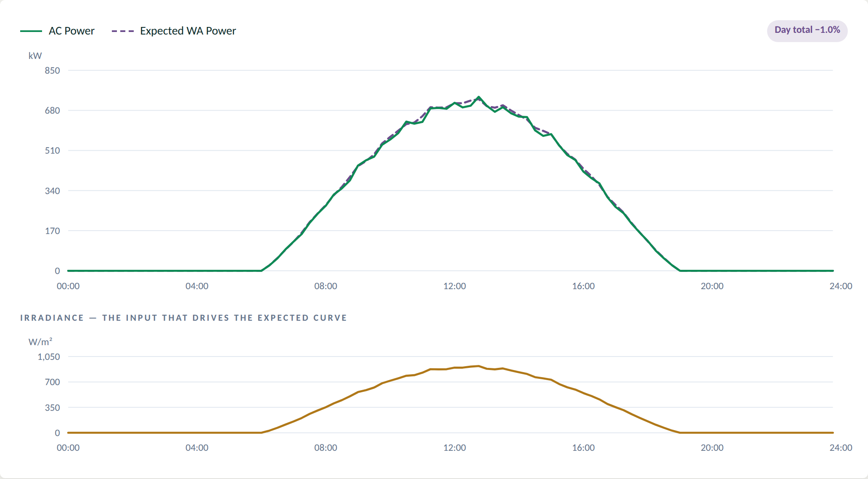Click the 04:00 label under the power chart
Screen dimensions: 868x479
pyautogui.click(x=197, y=286)
